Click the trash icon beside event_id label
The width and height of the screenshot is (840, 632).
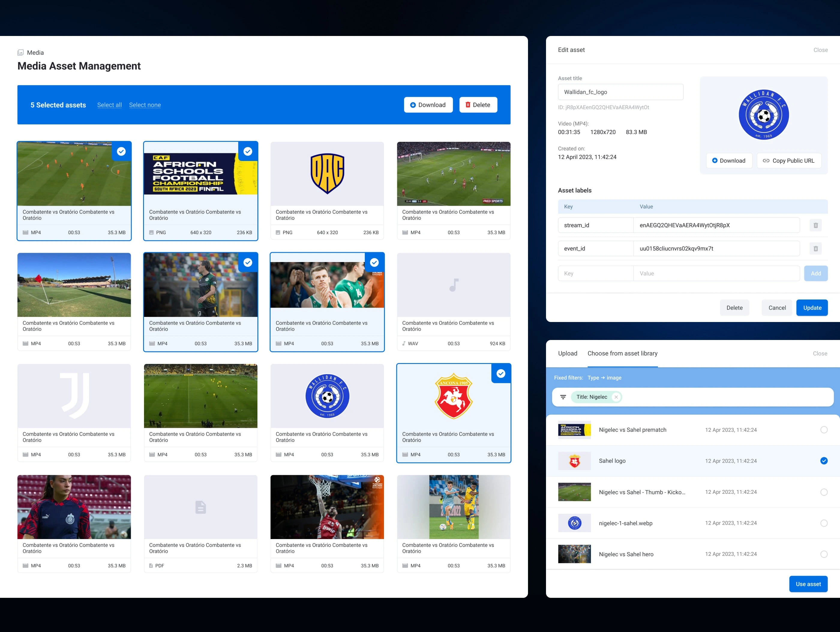tap(815, 249)
